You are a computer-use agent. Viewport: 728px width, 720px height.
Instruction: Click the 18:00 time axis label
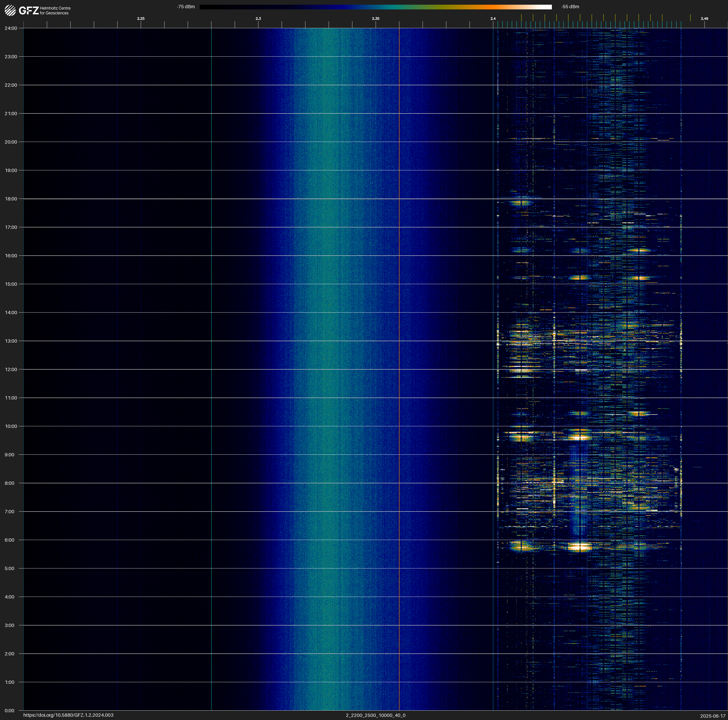point(11,199)
